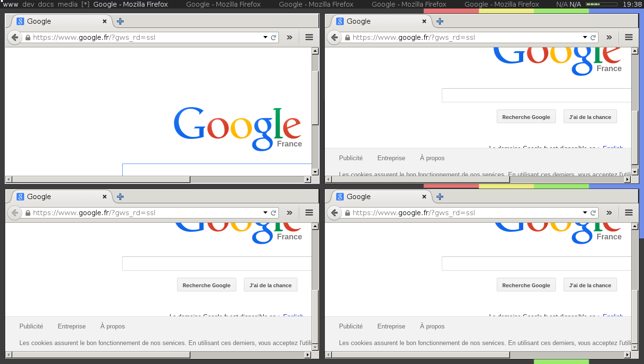
Task: Click the padlock icon in the top-right window
Action: coord(348,37)
